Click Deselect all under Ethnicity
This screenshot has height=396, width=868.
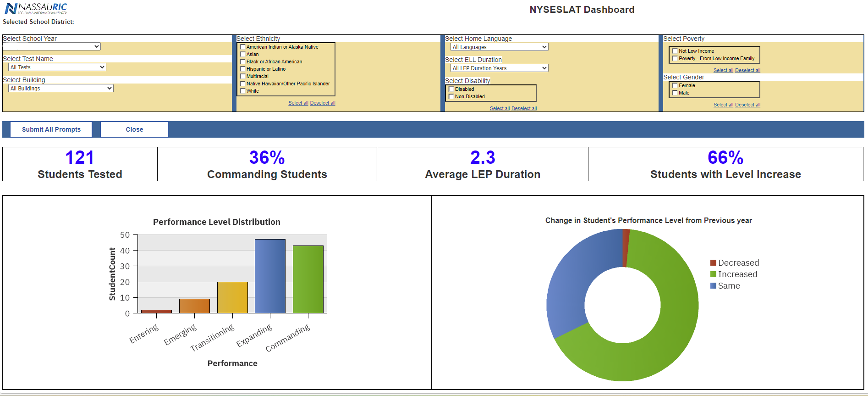pyautogui.click(x=323, y=103)
